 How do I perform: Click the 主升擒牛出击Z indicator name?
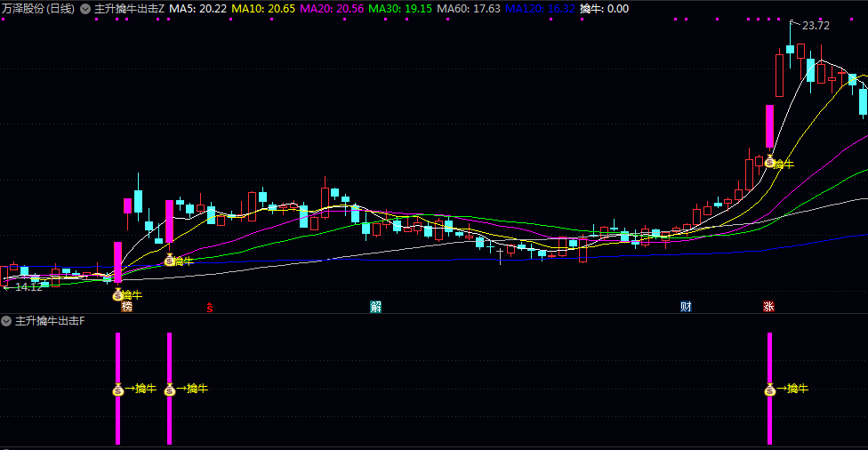coord(130,9)
